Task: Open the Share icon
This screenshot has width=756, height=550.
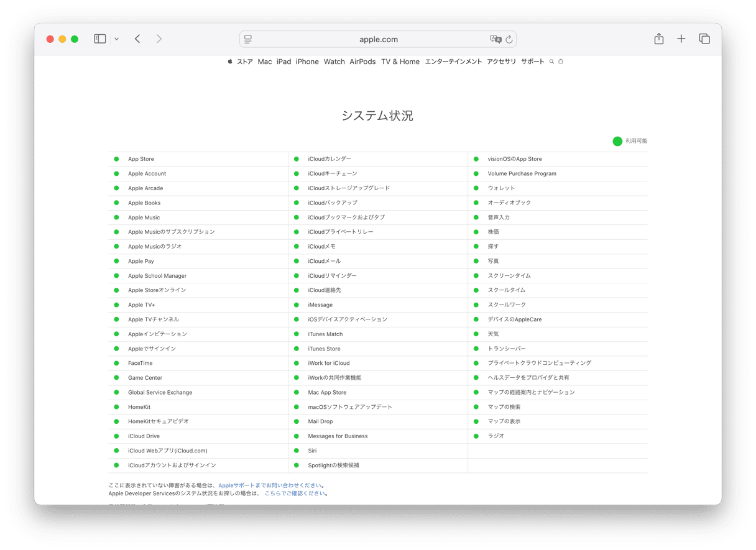Action: (x=658, y=39)
